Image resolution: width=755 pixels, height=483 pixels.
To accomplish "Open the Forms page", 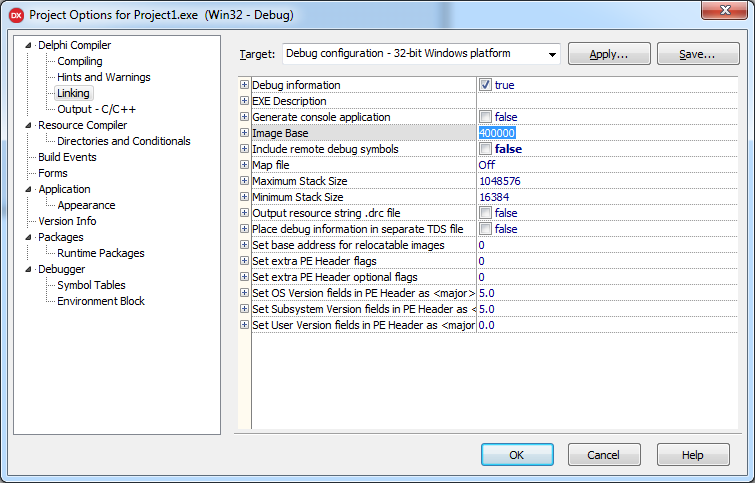I will click(x=53, y=173).
